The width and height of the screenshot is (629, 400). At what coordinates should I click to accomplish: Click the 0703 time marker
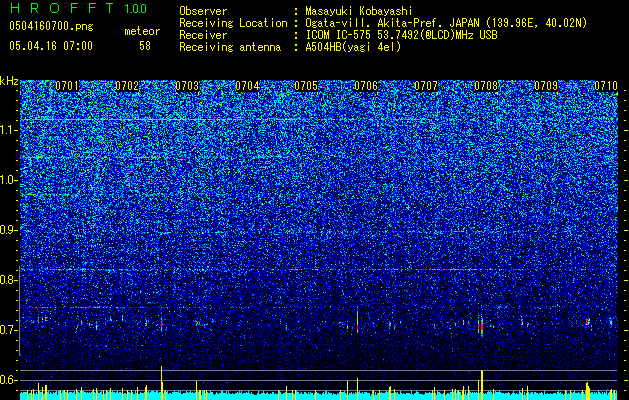click(187, 86)
